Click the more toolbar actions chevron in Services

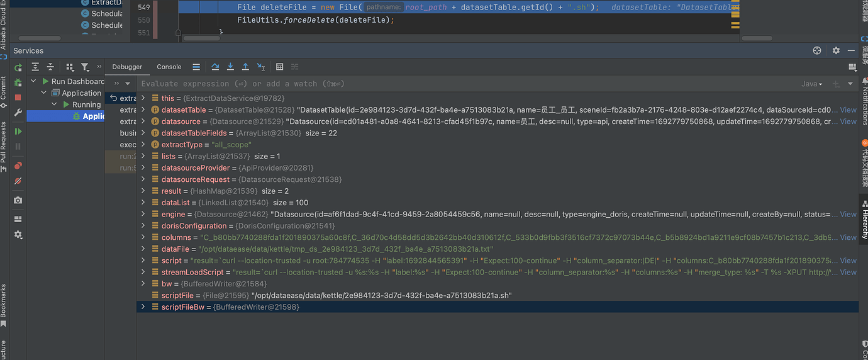coord(99,67)
